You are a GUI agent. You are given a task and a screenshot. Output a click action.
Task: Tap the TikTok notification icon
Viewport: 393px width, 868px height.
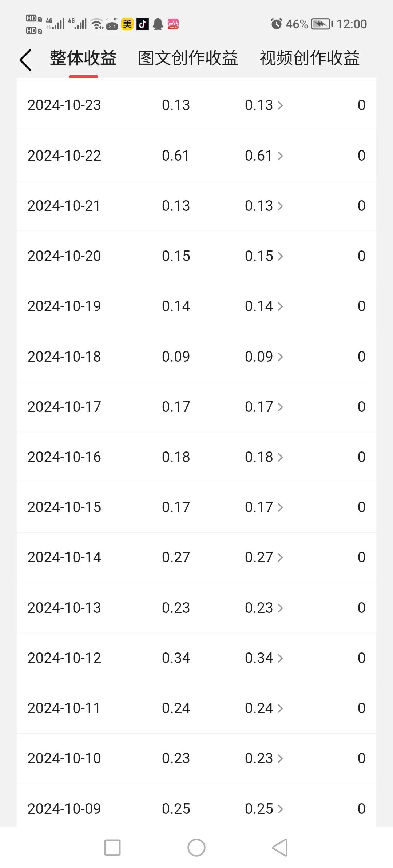[143, 24]
